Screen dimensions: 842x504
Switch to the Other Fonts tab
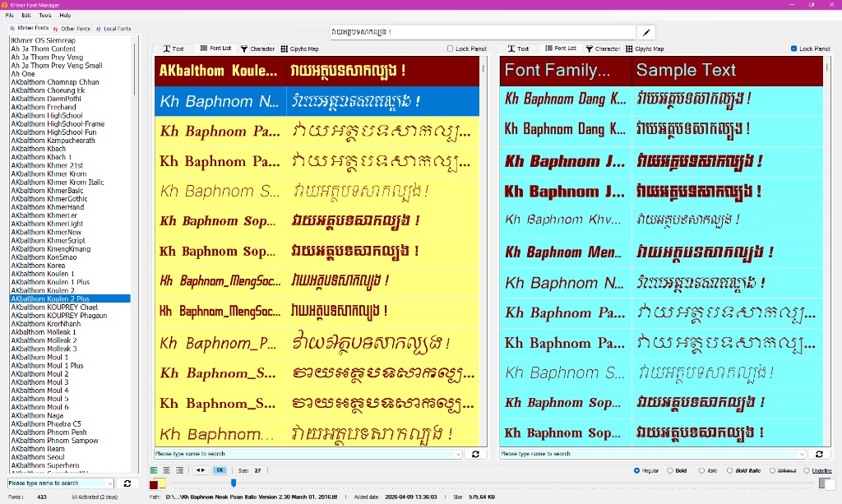coord(72,29)
